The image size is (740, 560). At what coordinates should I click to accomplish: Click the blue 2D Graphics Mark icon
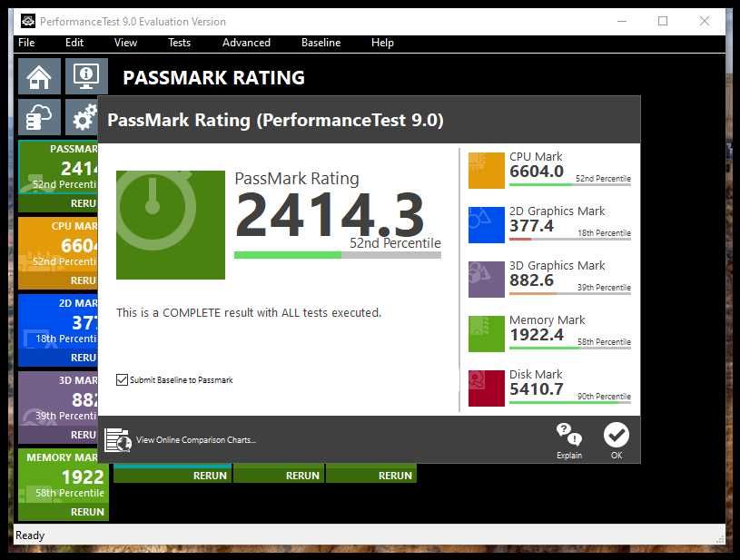pyautogui.click(x=486, y=225)
